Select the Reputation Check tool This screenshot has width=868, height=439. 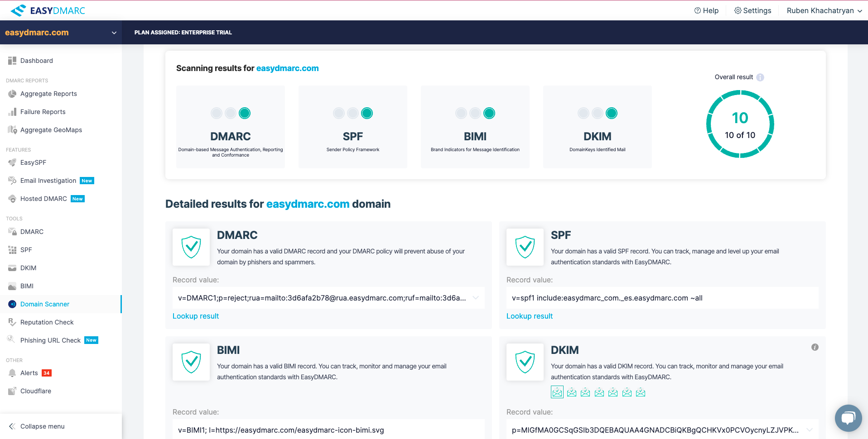point(47,322)
